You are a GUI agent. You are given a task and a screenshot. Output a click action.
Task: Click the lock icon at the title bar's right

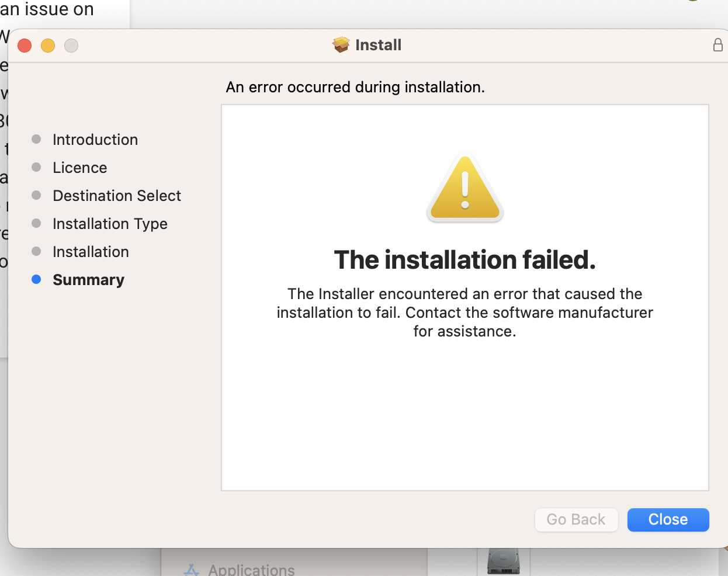point(719,44)
